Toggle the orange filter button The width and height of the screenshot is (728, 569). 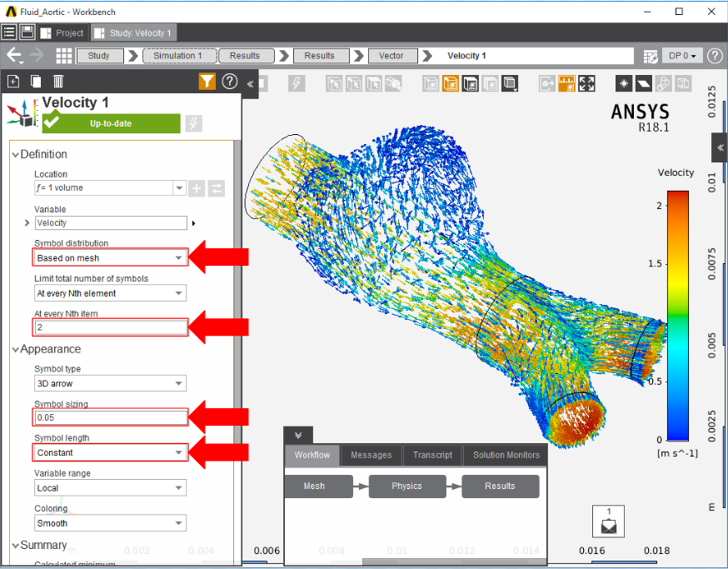(x=207, y=82)
